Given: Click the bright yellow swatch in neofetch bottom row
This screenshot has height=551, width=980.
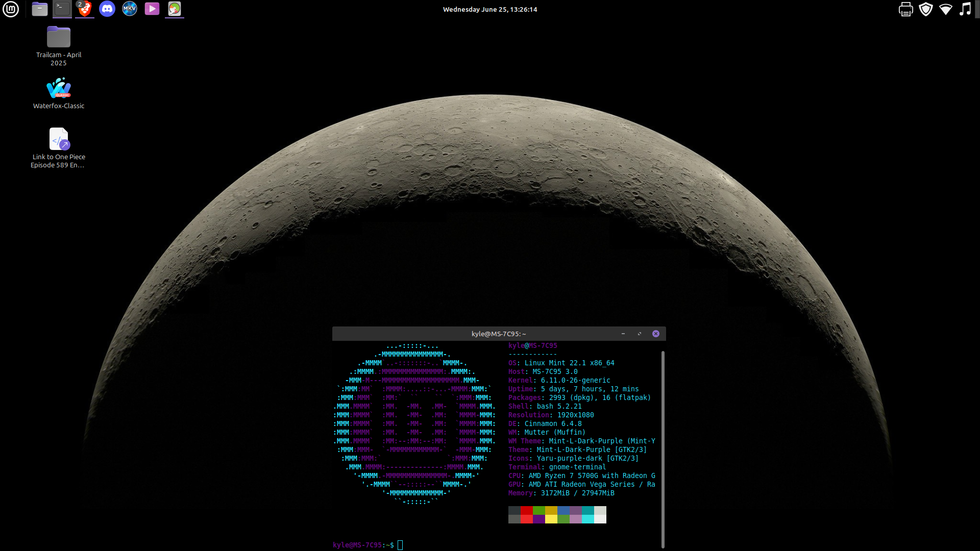Looking at the screenshot, I should pos(551,519).
